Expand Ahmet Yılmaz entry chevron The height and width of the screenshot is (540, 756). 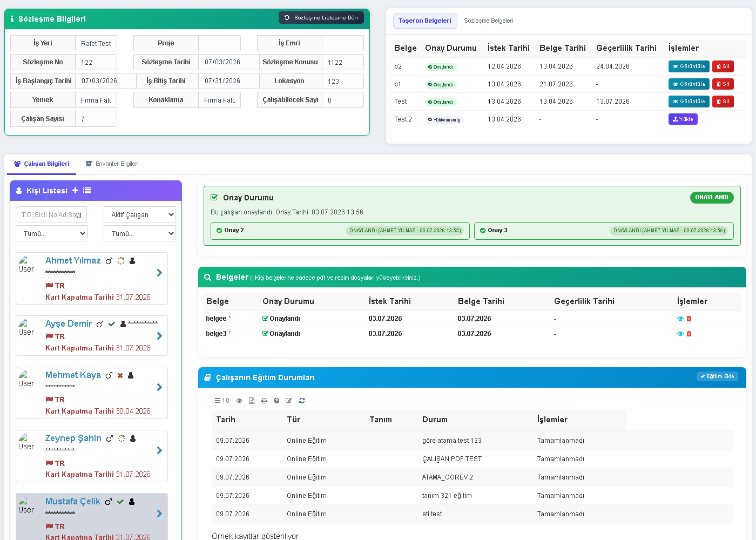coord(159,273)
